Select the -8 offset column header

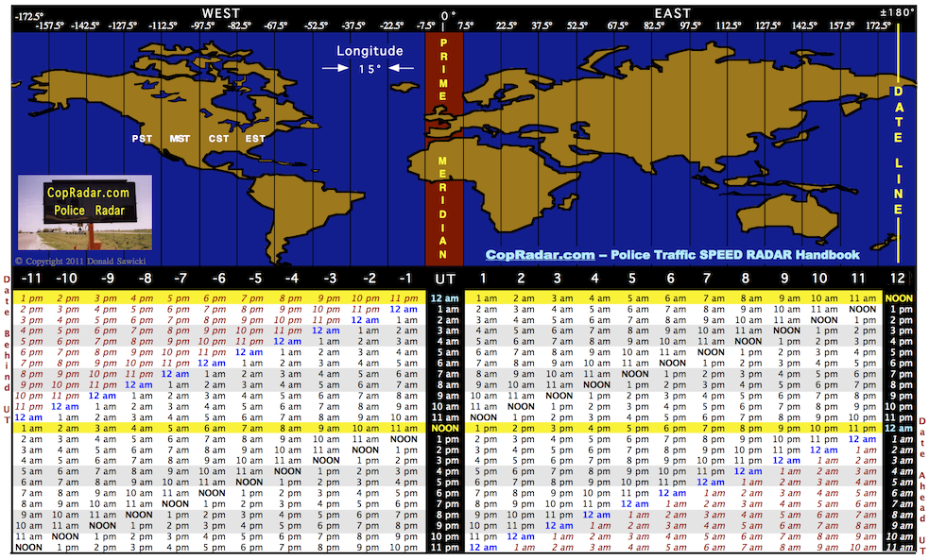[x=146, y=279]
